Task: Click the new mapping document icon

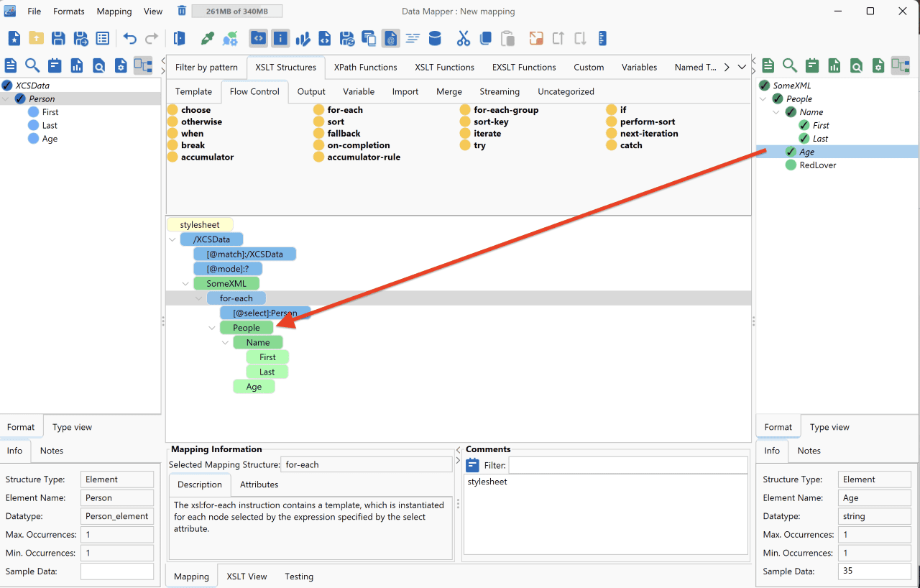Action: pyautogui.click(x=14, y=38)
